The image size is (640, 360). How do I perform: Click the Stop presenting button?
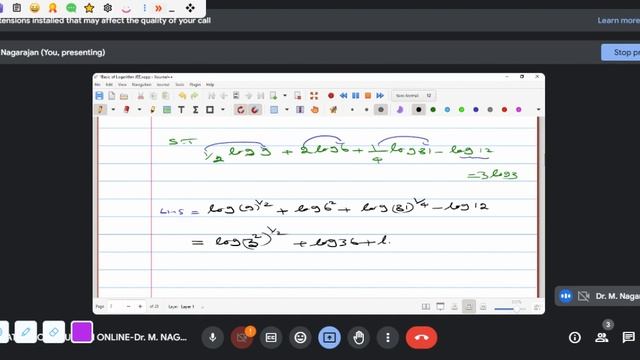click(621, 52)
